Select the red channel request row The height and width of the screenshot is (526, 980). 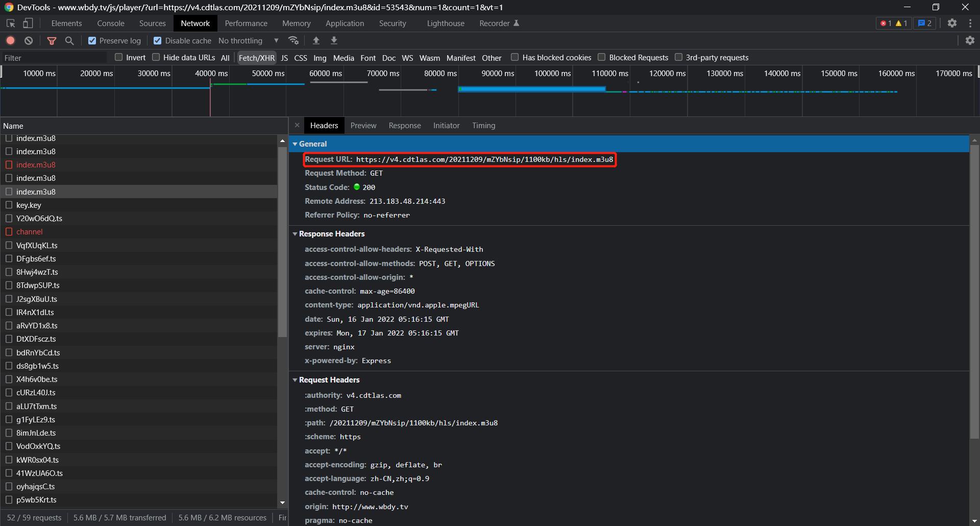(x=139, y=232)
